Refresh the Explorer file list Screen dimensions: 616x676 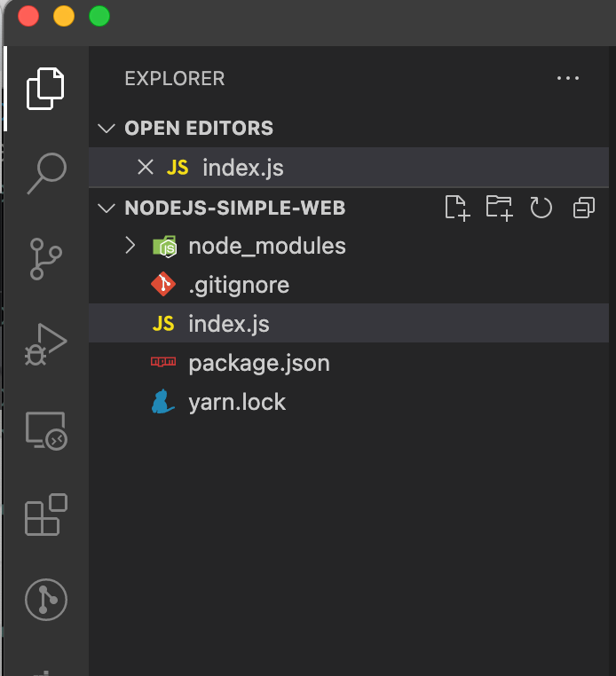[541, 208]
